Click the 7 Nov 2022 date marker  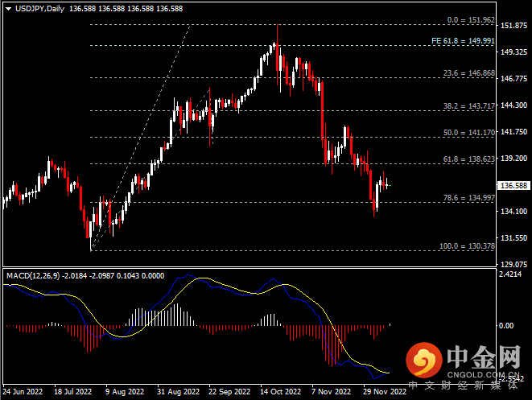point(331,392)
